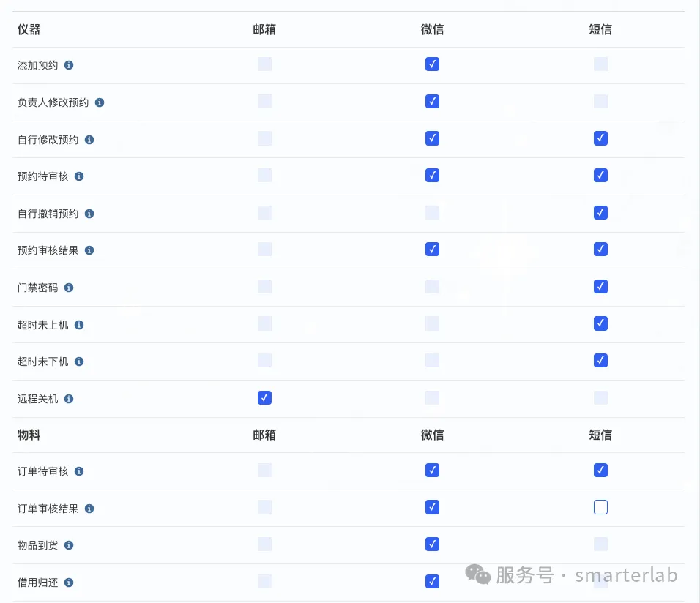The width and height of the screenshot is (700, 603).
Task: Uncheck 邮箱 for 远程关机
Action: tap(265, 397)
